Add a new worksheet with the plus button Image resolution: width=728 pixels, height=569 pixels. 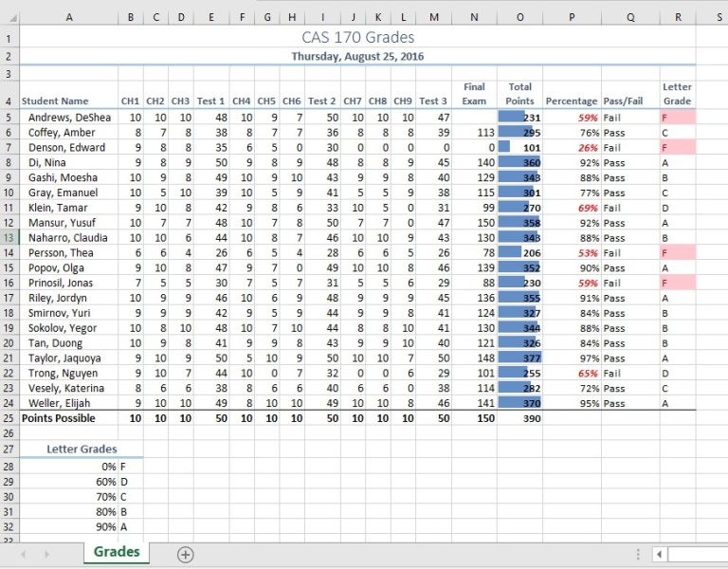pyautogui.click(x=185, y=554)
